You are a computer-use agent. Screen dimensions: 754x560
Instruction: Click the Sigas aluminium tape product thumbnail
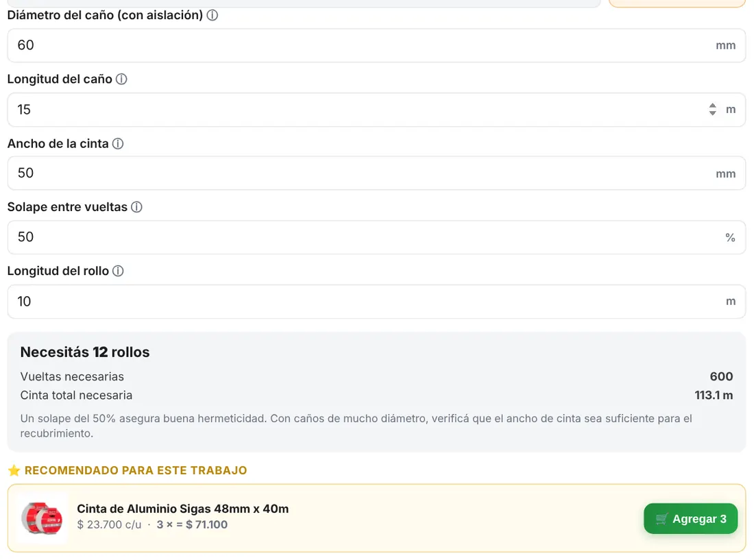coord(42,518)
